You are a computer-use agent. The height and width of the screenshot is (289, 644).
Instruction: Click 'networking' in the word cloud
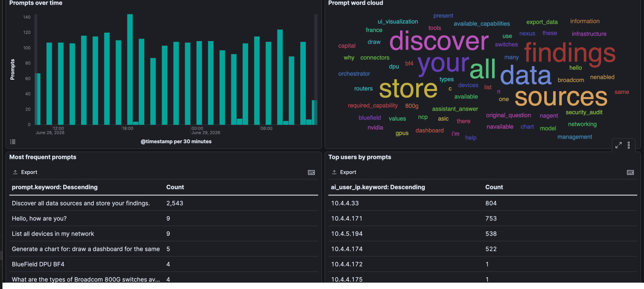tap(582, 124)
